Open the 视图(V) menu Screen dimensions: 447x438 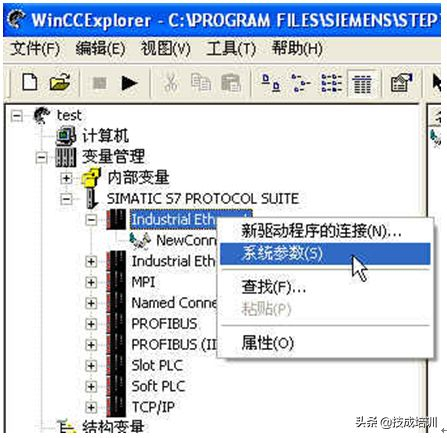click(x=166, y=49)
